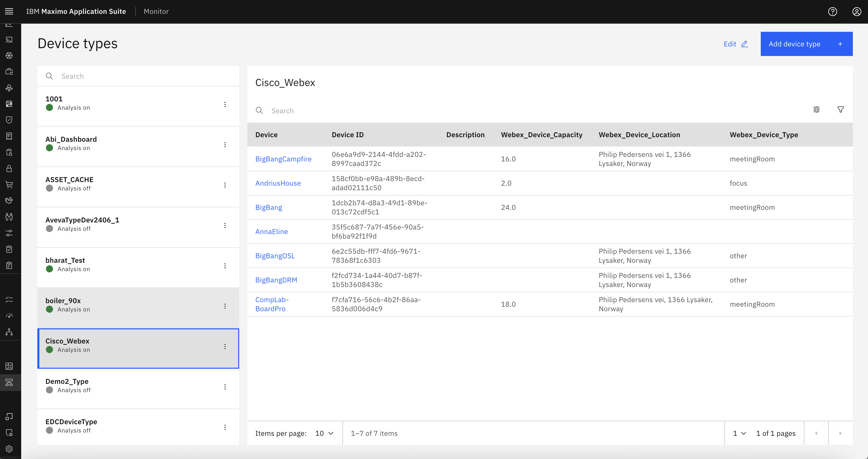The image size is (868, 459).
Task: Open the AndriusHouse device link
Action: [x=278, y=183]
